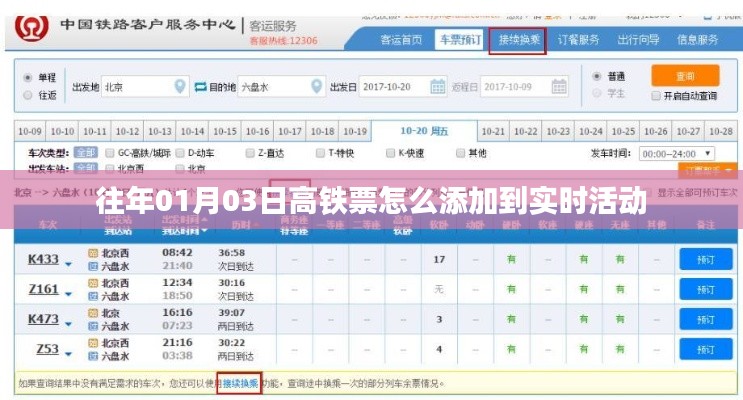Click the China Railway red logo

[x=32, y=28]
